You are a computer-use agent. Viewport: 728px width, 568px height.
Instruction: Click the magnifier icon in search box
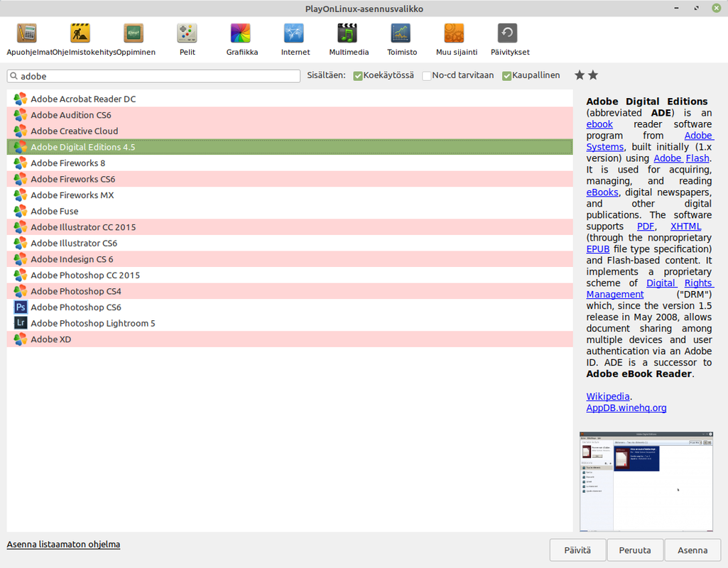pyautogui.click(x=14, y=76)
